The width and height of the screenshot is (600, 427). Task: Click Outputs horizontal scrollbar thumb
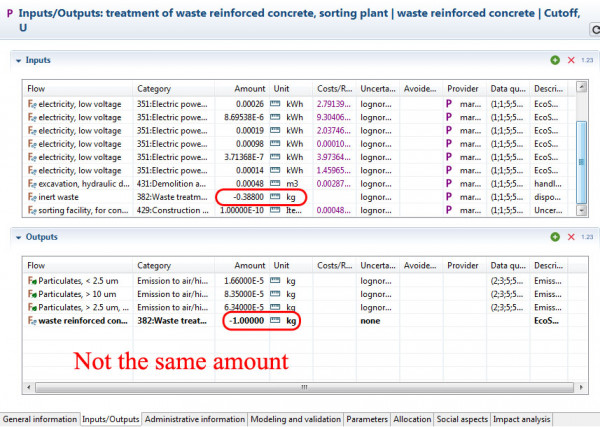tap(304, 387)
